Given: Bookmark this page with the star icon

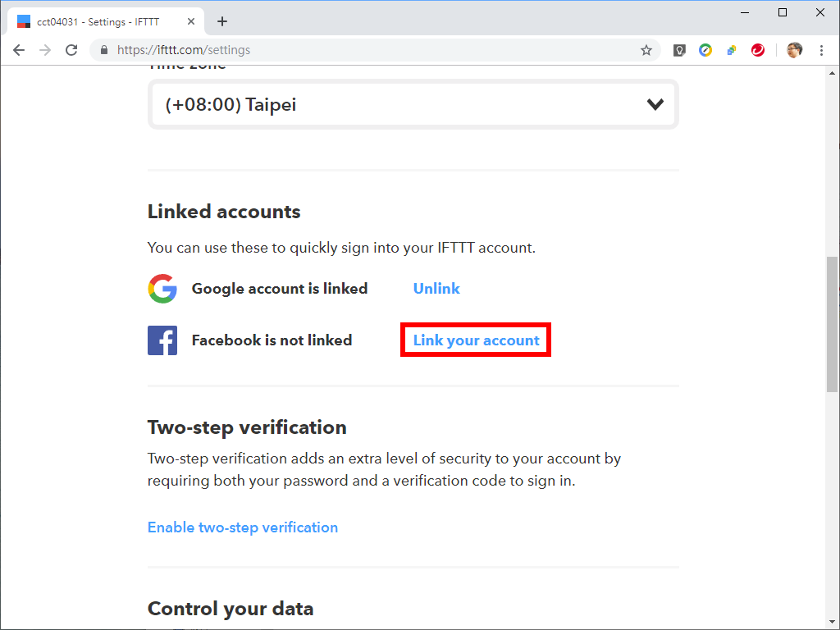Looking at the screenshot, I should click(x=646, y=50).
